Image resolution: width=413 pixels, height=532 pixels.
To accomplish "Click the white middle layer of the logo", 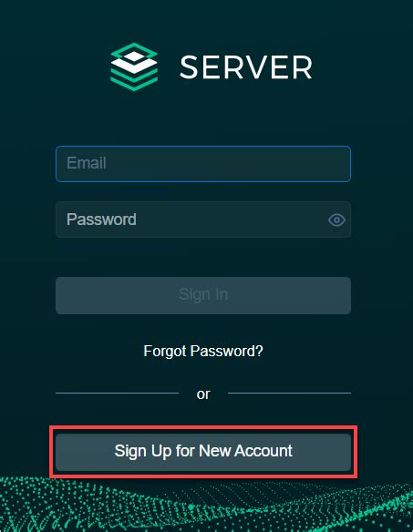I will pos(134,66).
